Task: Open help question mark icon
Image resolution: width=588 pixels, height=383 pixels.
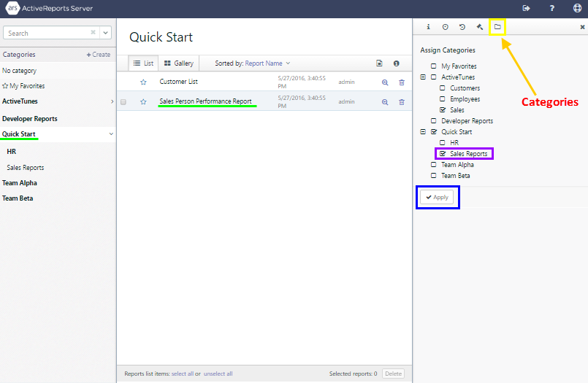Action: (552, 8)
